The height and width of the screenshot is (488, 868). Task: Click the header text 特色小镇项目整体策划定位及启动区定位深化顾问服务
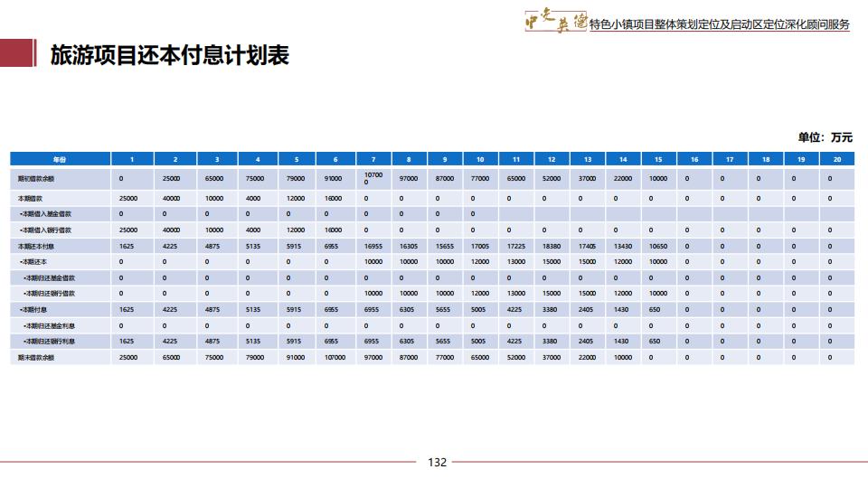[719, 24]
